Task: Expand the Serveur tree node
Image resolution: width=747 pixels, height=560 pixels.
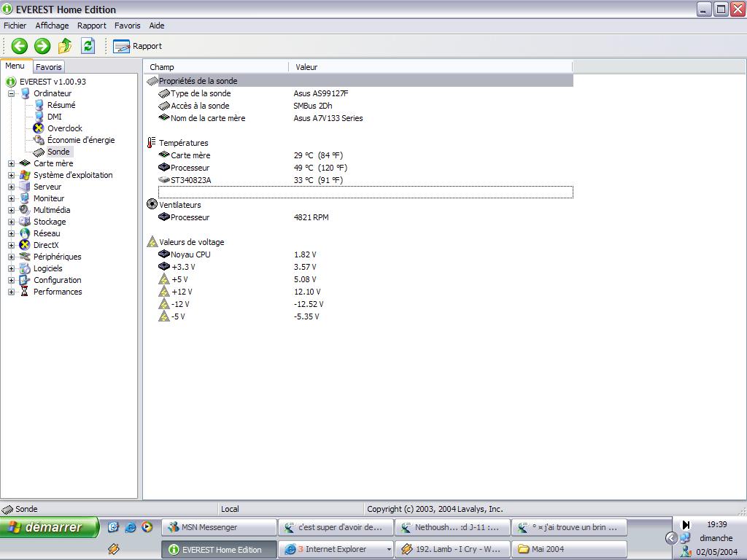Action: click(11, 187)
